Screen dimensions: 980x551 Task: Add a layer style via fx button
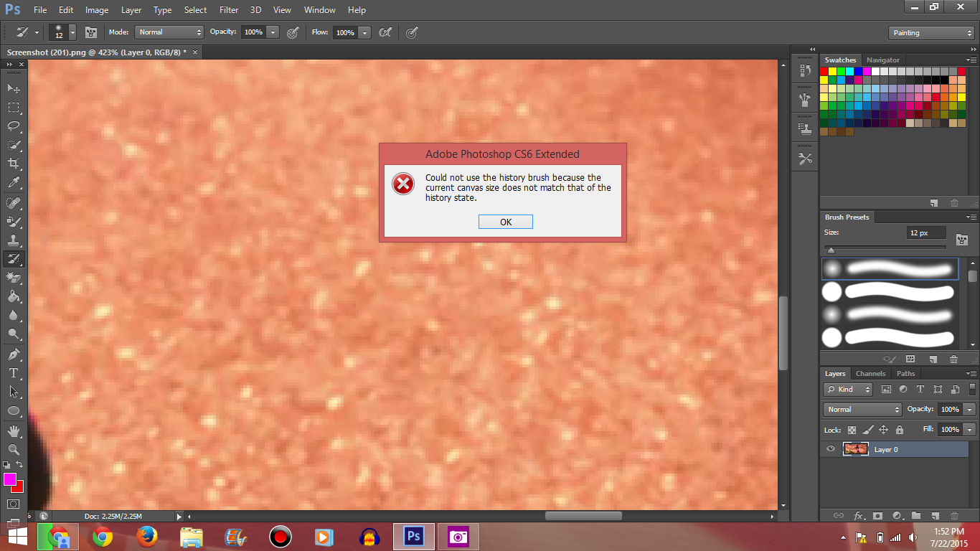[x=859, y=516]
